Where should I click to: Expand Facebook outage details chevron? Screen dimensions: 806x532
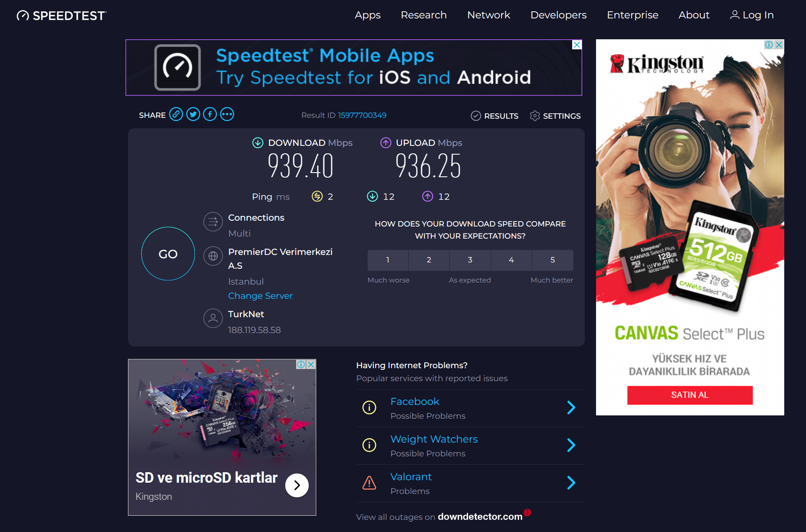click(x=571, y=407)
